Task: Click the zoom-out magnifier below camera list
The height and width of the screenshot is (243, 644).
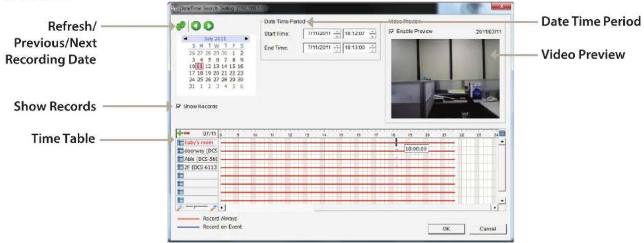Action: pyautogui.click(x=180, y=207)
